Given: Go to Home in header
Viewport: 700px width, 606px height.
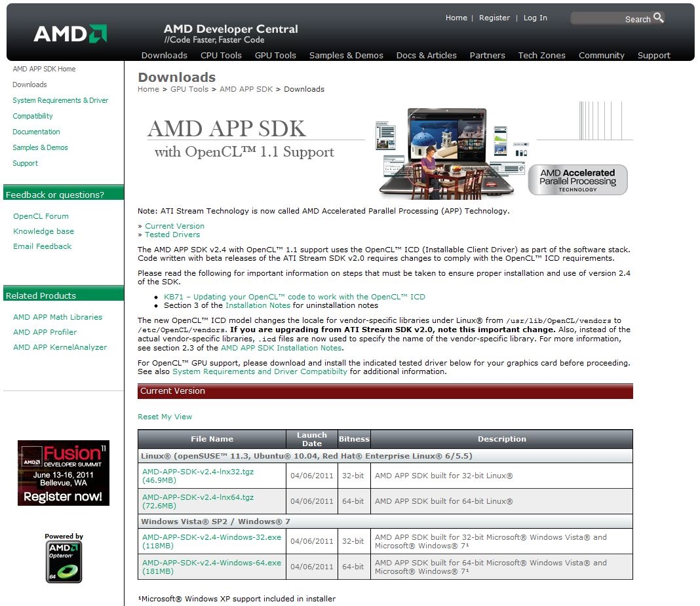Looking at the screenshot, I should click(456, 18).
